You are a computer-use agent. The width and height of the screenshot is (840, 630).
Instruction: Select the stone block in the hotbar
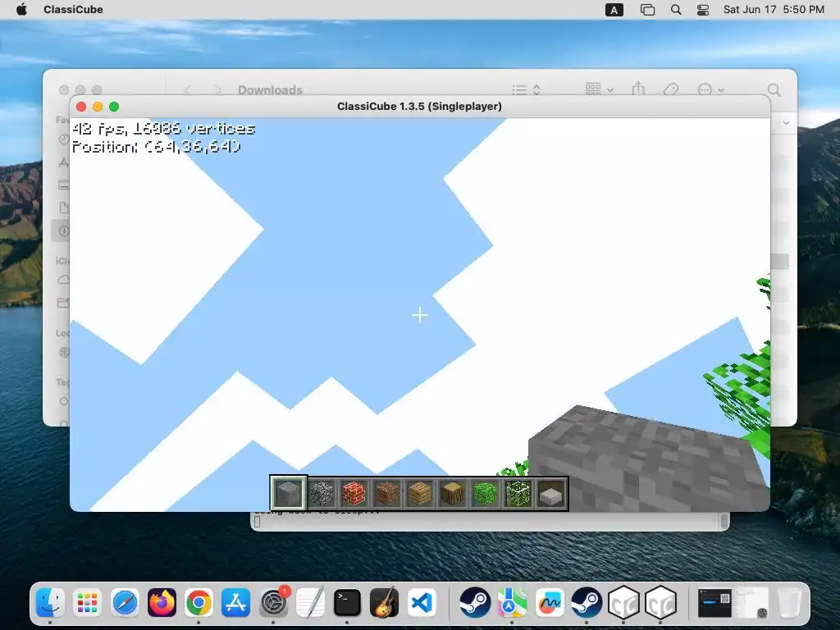pyautogui.click(x=288, y=493)
